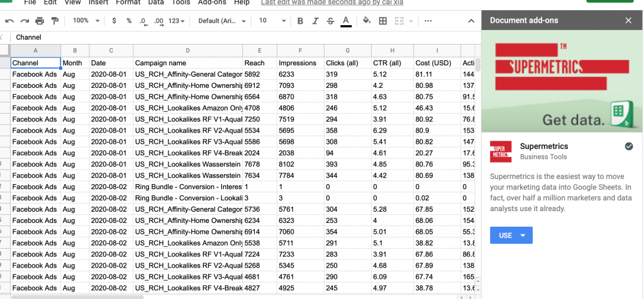Toggle Bold formatting

(x=300, y=21)
